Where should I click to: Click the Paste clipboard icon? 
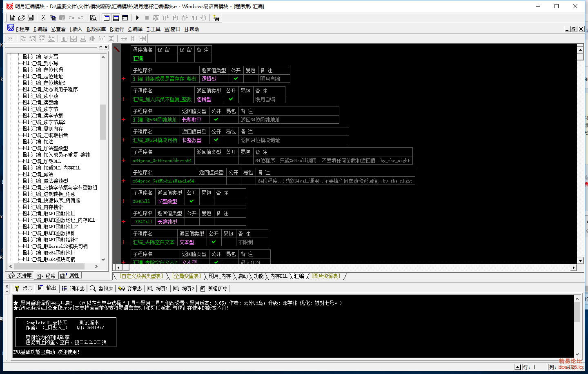[62, 18]
